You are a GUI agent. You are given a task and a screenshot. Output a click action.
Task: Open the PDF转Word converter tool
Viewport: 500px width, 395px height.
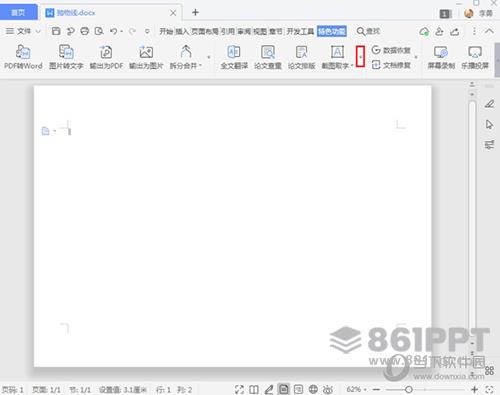(x=23, y=57)
